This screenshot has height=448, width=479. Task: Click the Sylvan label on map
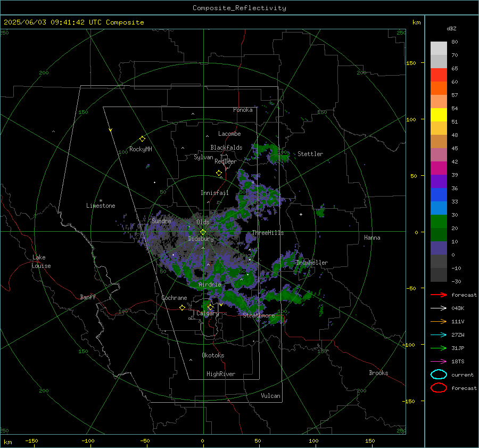point(203,157)
